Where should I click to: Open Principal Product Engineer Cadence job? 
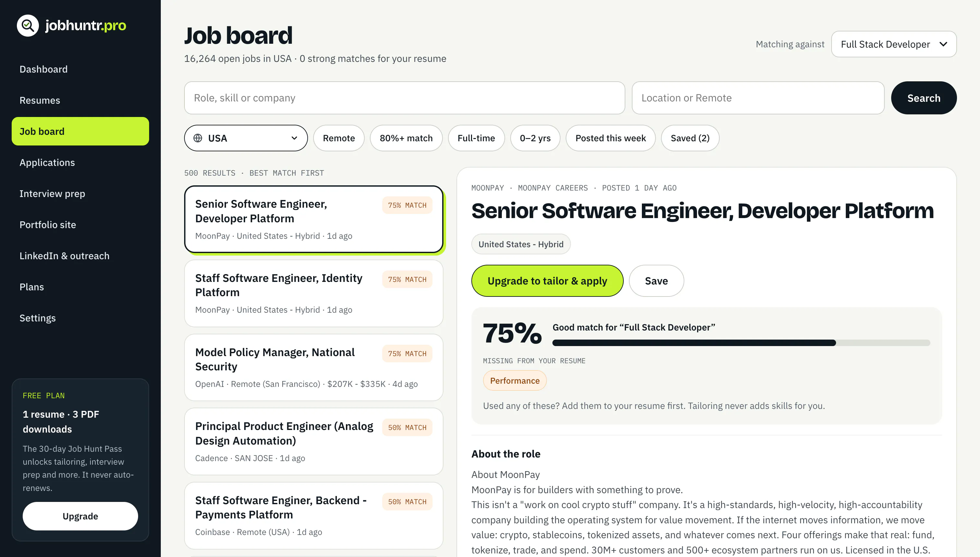point(313,441)
